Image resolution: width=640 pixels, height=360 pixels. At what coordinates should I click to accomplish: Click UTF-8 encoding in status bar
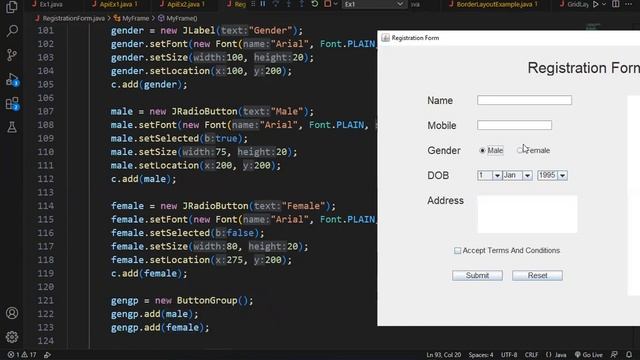point(509,355)
